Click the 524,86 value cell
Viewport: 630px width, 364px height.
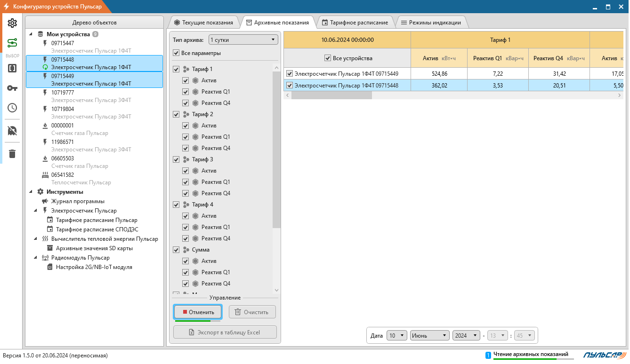439,73
